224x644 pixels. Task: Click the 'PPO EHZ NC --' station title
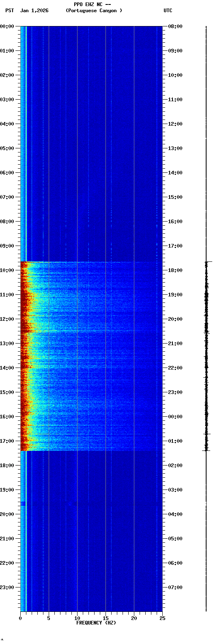coord(93,4)
